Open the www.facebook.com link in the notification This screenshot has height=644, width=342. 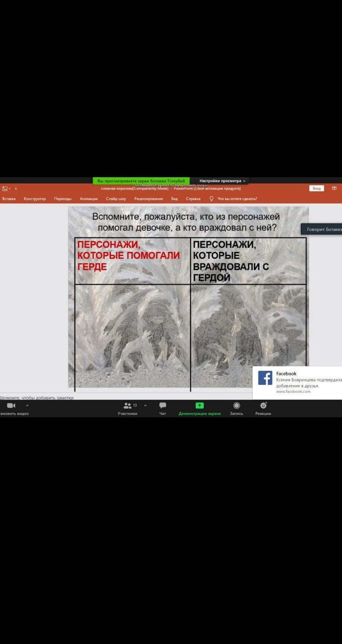(293, 392)
